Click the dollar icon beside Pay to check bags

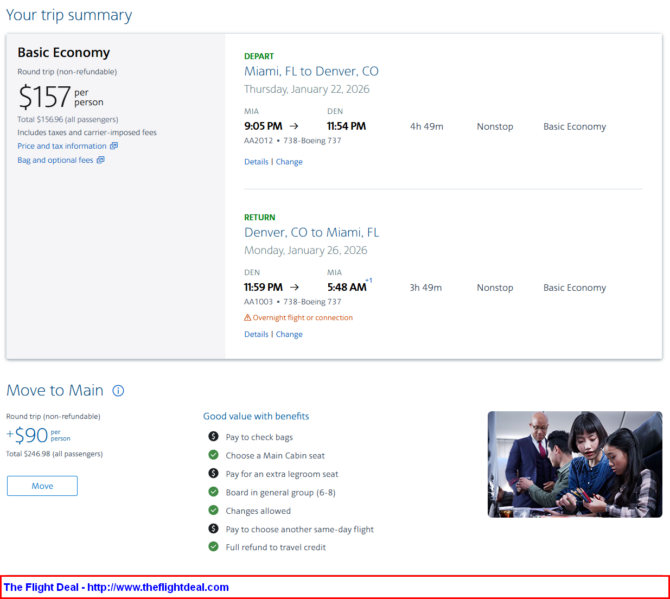coord(213,437)
